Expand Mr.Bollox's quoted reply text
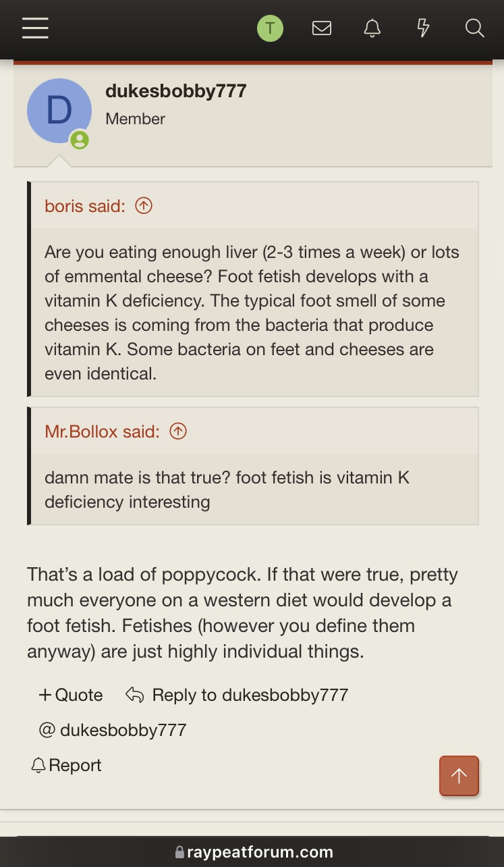 [227, 490]
